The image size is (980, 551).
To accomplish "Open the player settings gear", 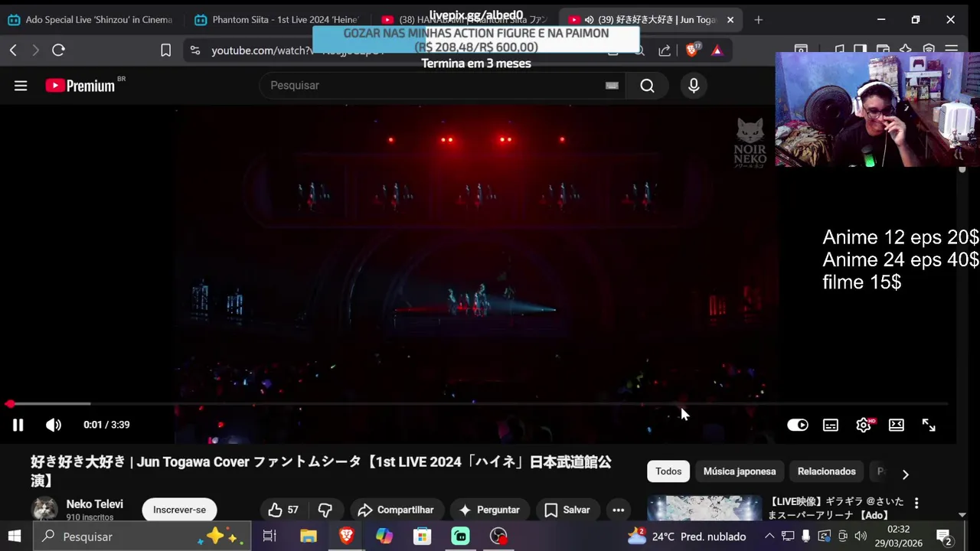I will tap(864, 425).
